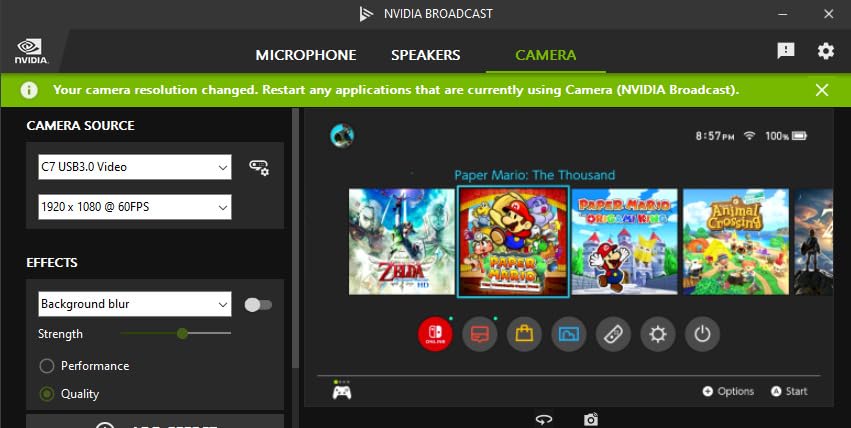Click the Sleep Mode power icon
This screenshot has height=428, width=851.
pyautogui.click(x=702, y=334)
